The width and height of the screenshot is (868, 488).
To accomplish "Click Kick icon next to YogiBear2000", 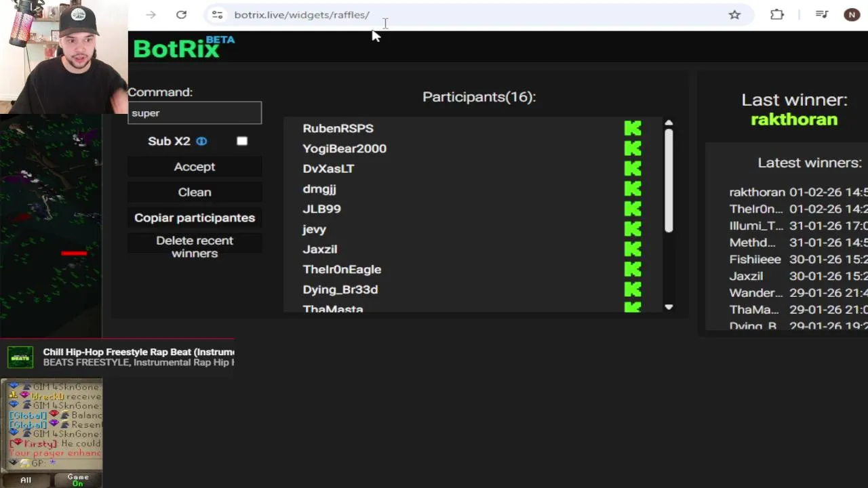I will [633, 148].
